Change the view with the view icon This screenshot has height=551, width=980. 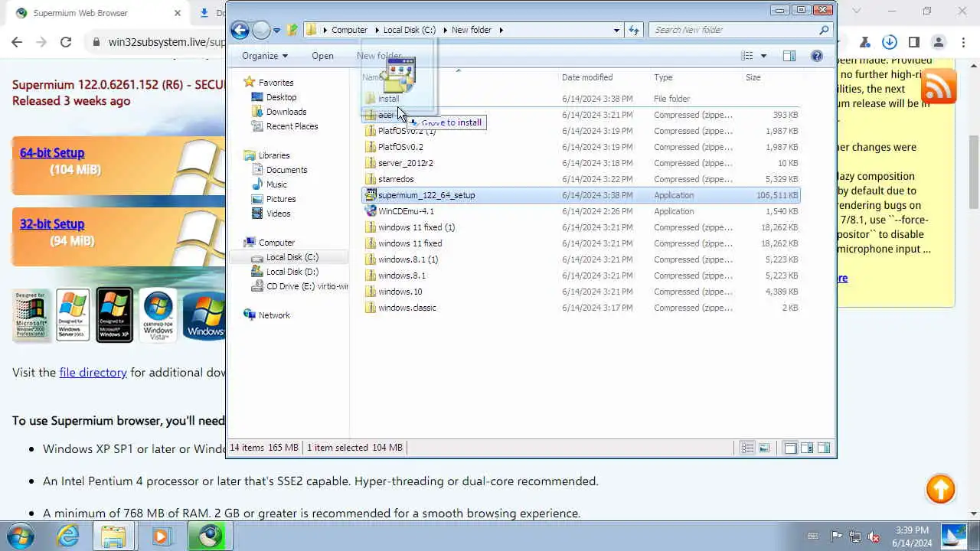coord(747,56)
